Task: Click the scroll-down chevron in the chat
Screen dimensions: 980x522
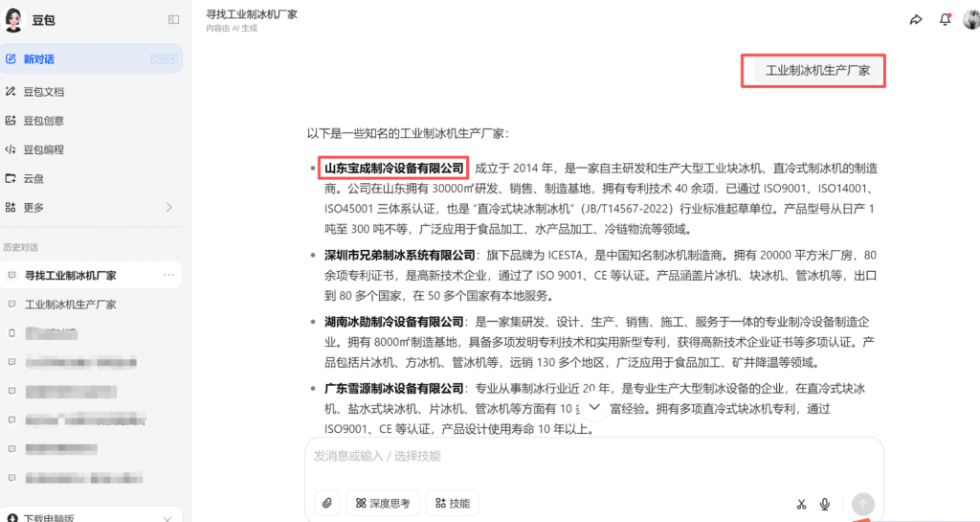Action: 594,407
